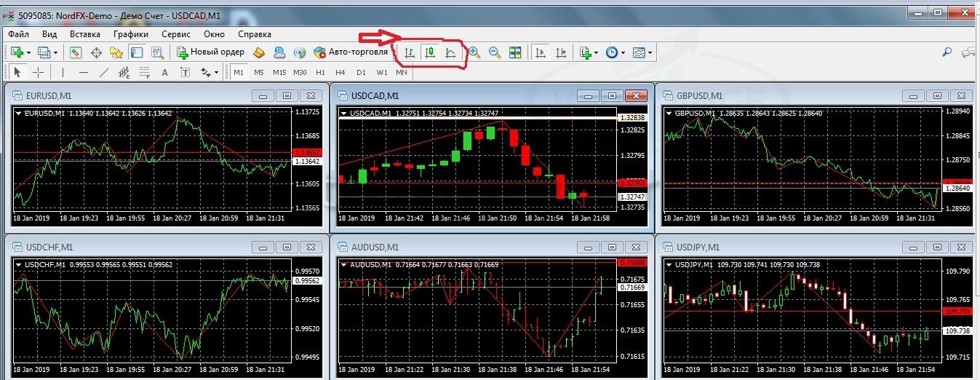Screen dimensions: 980x380
Task: Select the M15 timeframe
Action: (x=279, y=72)
